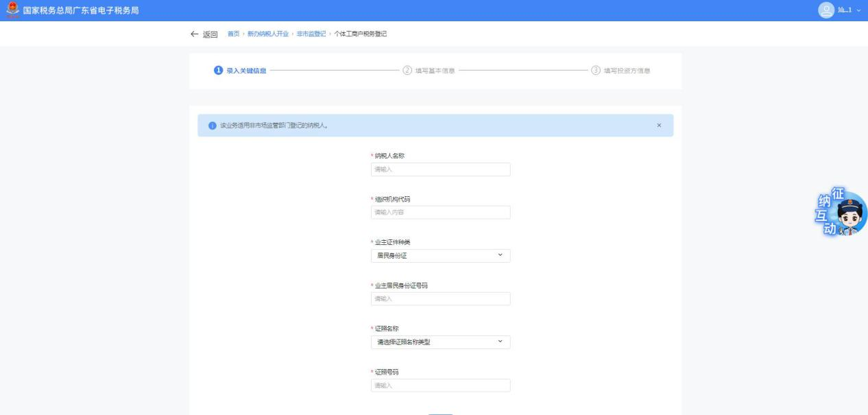
Task: Dismiss the notice banner with X
Action: [659, 126]
